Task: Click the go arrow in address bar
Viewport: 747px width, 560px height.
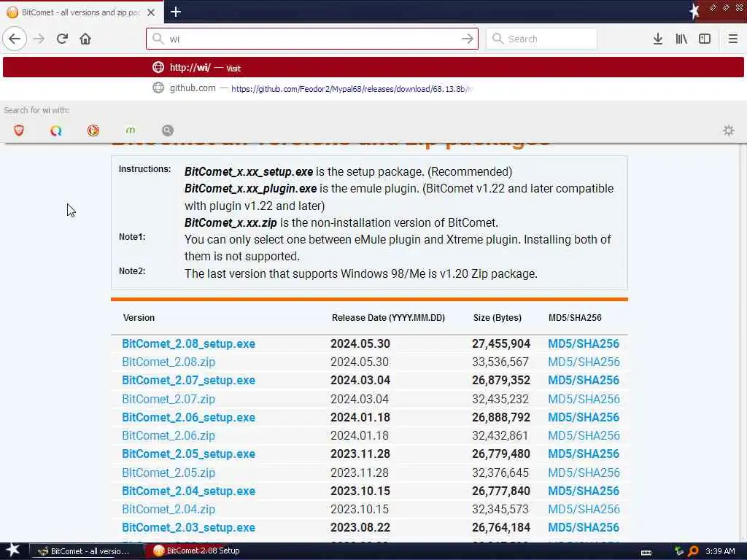Action: click(468, 39)
